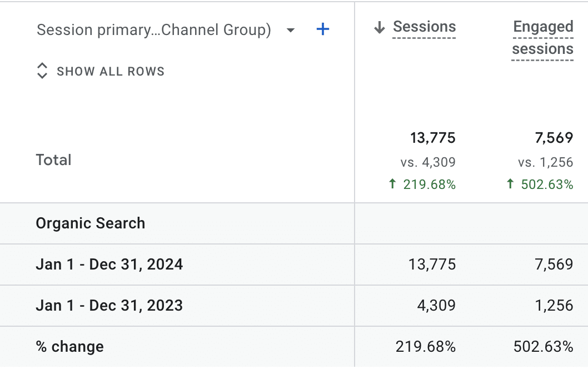Click the green up arrow next to 502.63%
The image size is (588, 369).
[510, 184]
